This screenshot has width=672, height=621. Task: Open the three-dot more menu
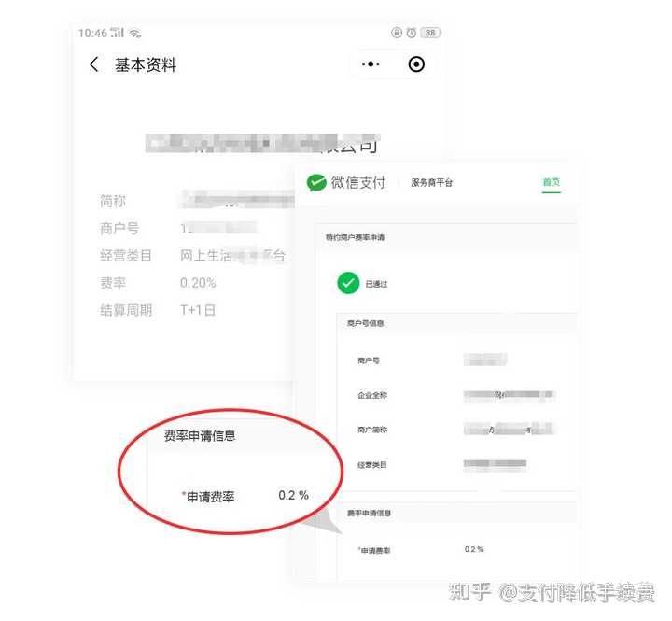click(x=371, y=64)
